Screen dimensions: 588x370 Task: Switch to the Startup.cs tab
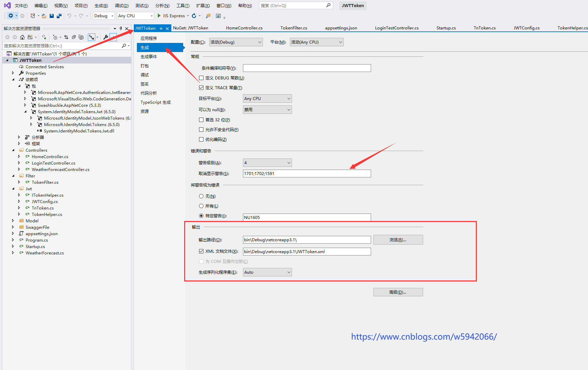tap(446, 28)
